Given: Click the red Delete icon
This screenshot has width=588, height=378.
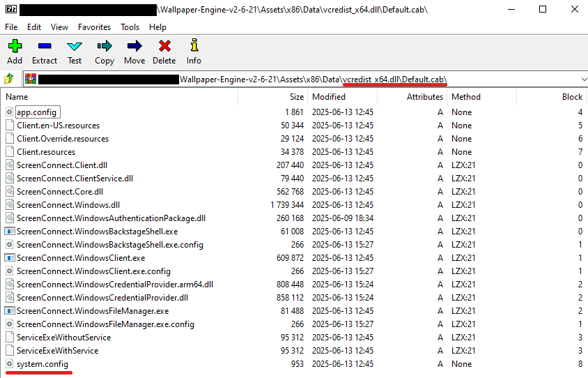Looking at the screenshot, I should (164, 46).
